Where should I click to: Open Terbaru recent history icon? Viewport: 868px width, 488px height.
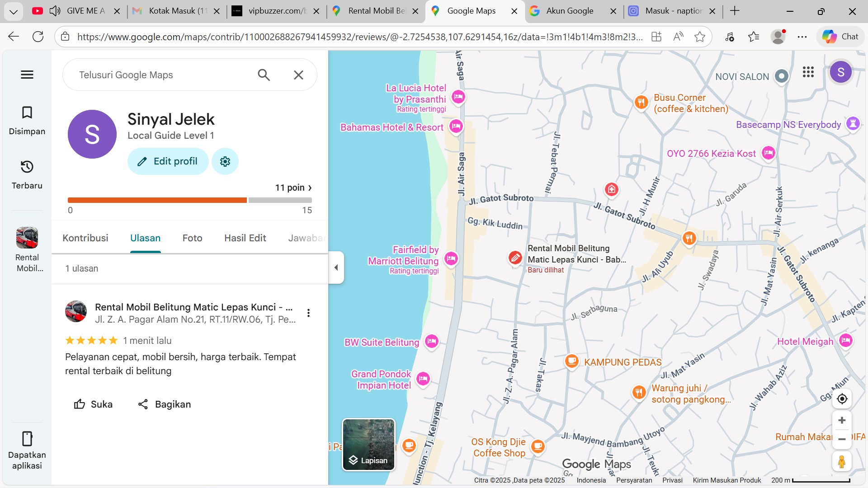tap(27, 167)
